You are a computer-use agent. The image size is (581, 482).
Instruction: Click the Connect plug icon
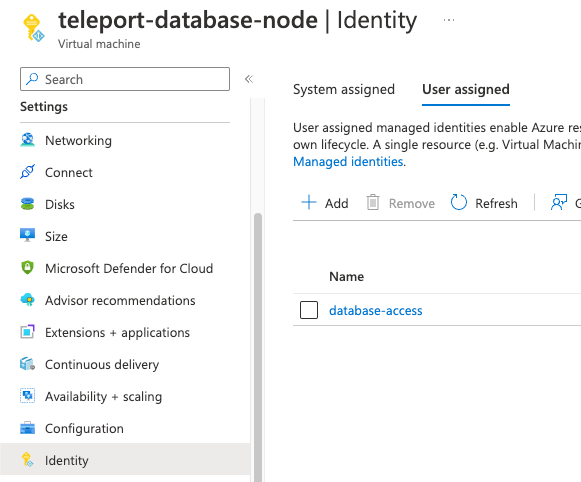[27, 172]
